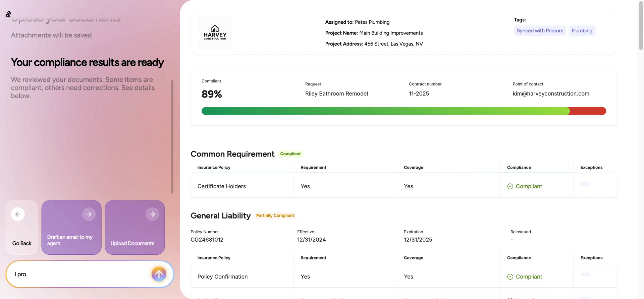Click the Go Back arrow icon
The height and width of the screenshot is (299, 644).
(18, 214)
